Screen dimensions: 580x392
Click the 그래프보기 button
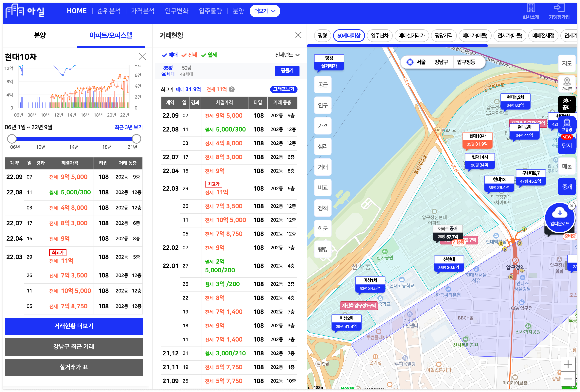tap(283, 89)
